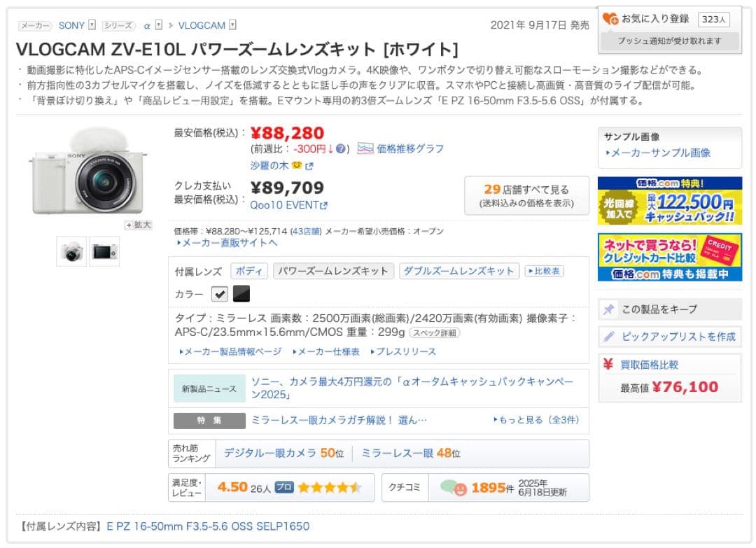Open the price trend graph icon

[x=365, y=148]
